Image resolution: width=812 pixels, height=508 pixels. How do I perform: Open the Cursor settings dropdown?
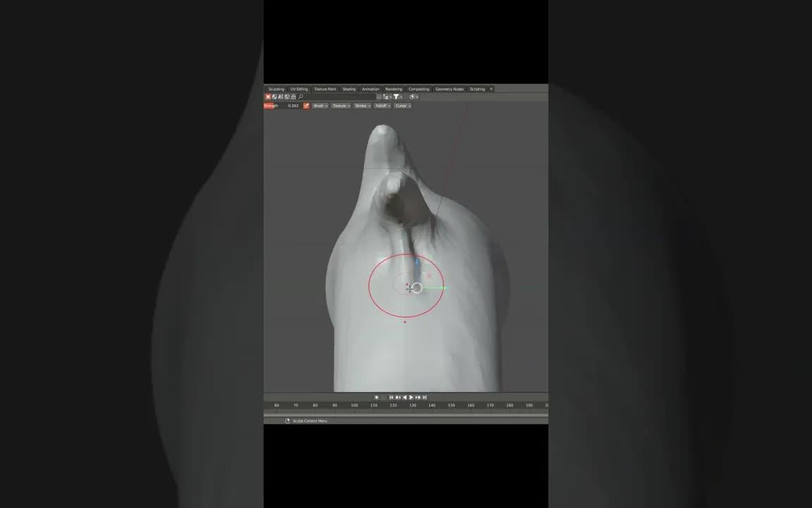pyautogui.click(x=404, y=106)
